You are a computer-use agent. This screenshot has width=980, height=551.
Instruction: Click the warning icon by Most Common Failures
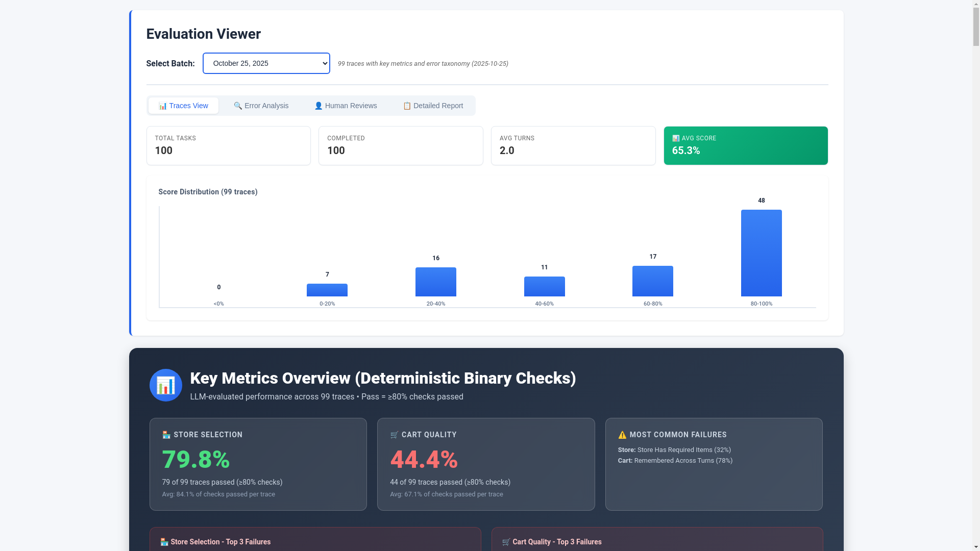point(622,435)
